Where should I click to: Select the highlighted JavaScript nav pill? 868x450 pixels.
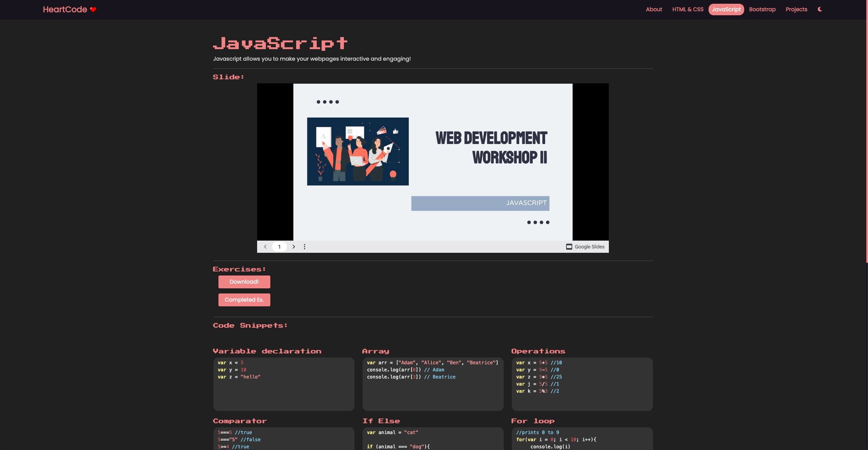tap(726, 9)
